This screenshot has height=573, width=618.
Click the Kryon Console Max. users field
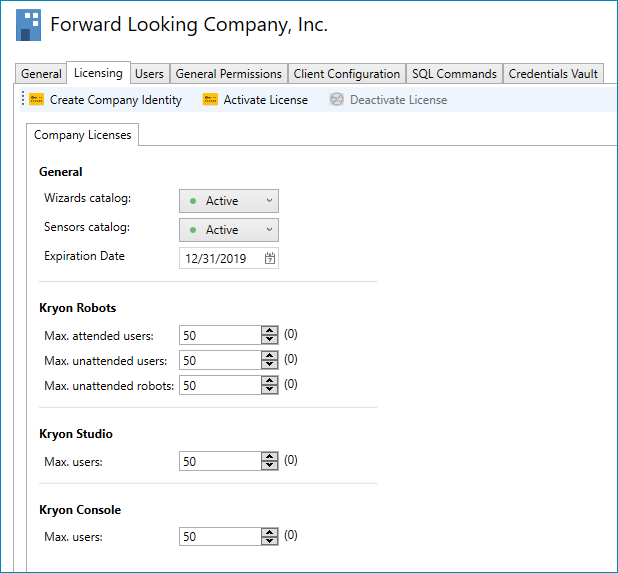pyautogui.click(x=220, y=537)
